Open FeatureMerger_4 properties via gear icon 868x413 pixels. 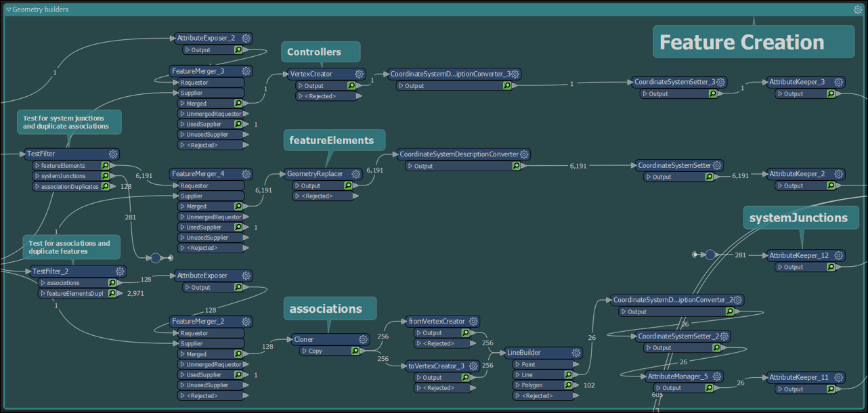pyautogui.click(x=246, y=174)
